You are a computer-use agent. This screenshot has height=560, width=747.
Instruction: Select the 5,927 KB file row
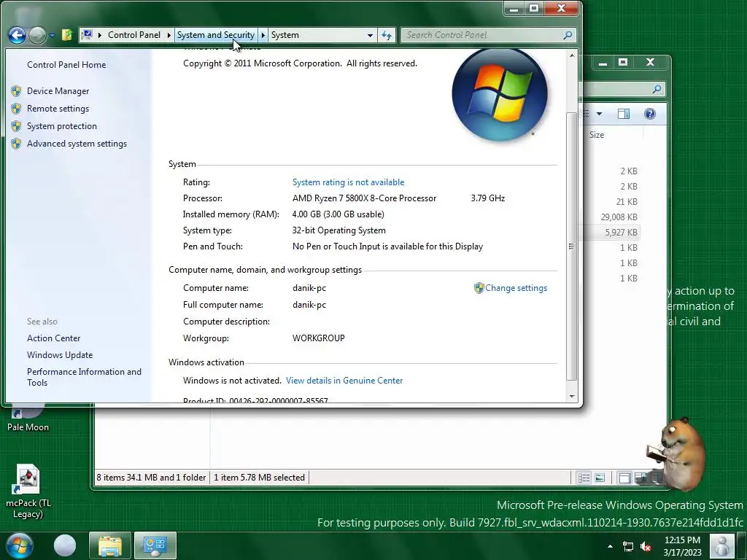611,233
